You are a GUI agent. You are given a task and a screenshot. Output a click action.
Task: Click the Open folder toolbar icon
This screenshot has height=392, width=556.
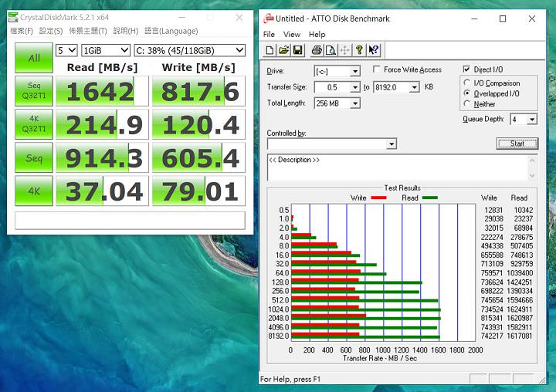click(x=283, y=50)
